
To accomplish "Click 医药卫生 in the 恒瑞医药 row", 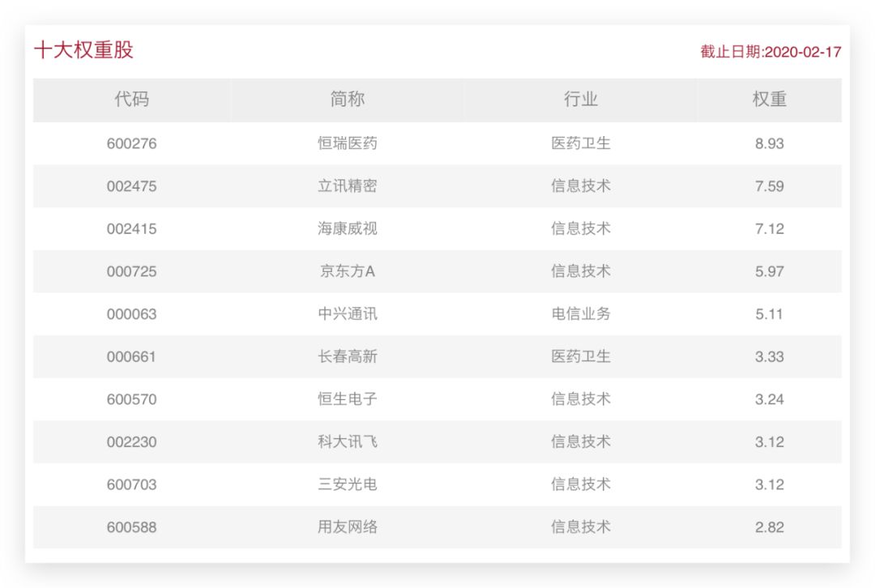I will 580,143.
